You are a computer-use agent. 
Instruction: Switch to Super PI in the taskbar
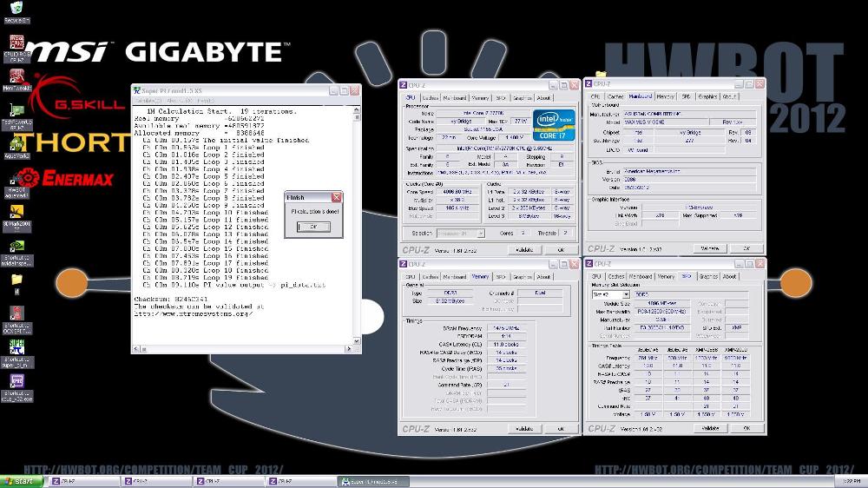coord(373,481)
